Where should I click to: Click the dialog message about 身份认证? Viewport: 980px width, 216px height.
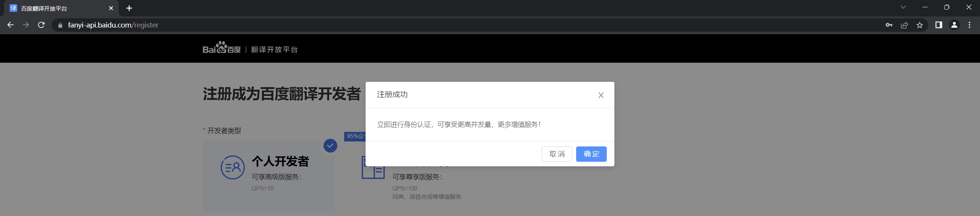click(459, 125)
